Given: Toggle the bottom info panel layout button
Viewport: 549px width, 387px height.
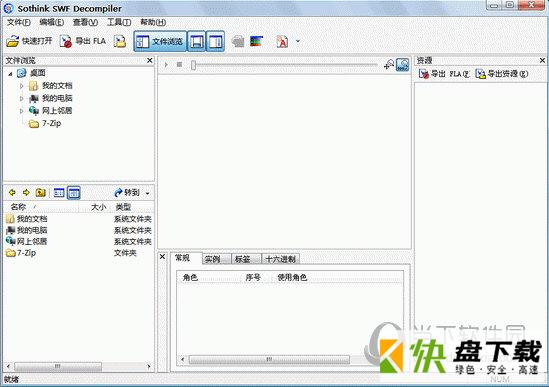Looking at the screenshot, I should 196,42.
